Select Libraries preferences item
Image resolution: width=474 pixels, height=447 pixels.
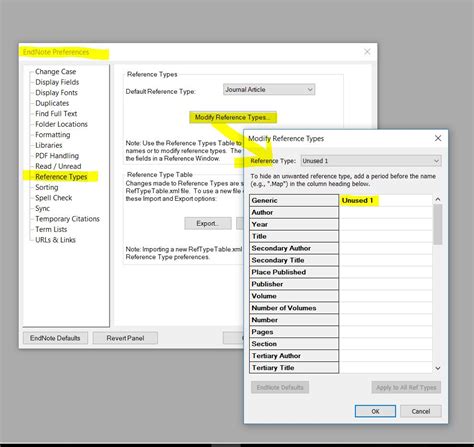tap(49, 145)
